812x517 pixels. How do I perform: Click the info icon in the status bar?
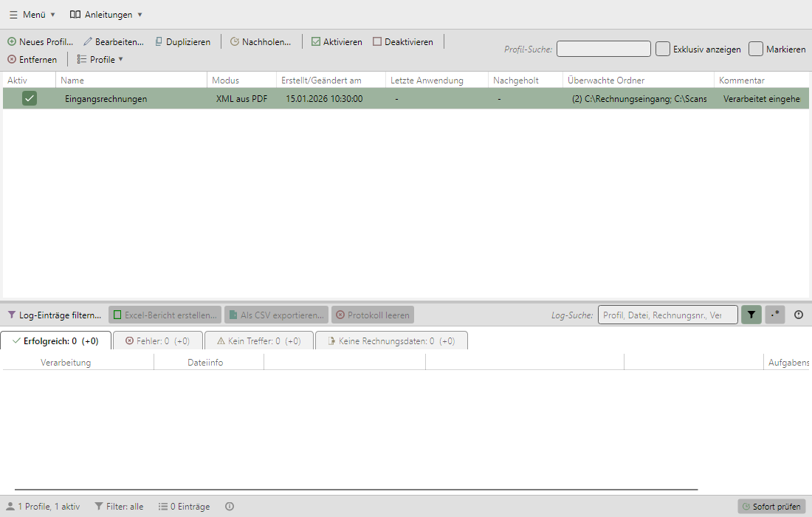click(x=230, y=507)
